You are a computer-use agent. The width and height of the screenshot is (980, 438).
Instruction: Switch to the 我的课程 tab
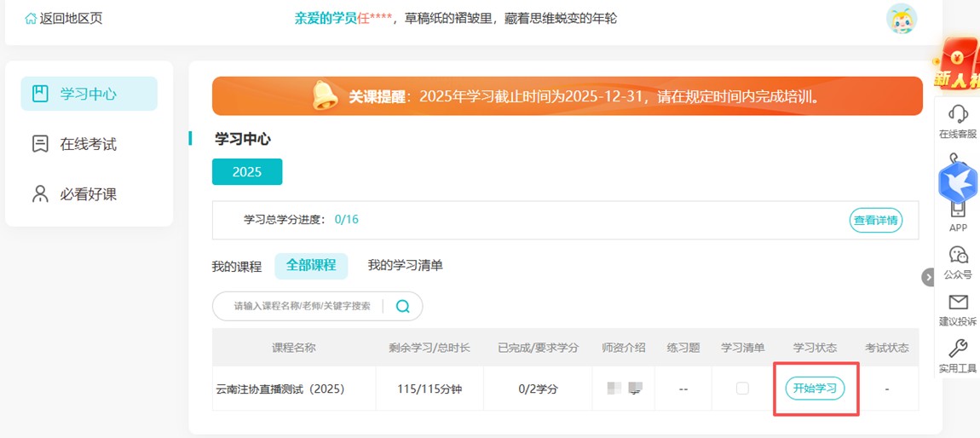tap(236, 267)
